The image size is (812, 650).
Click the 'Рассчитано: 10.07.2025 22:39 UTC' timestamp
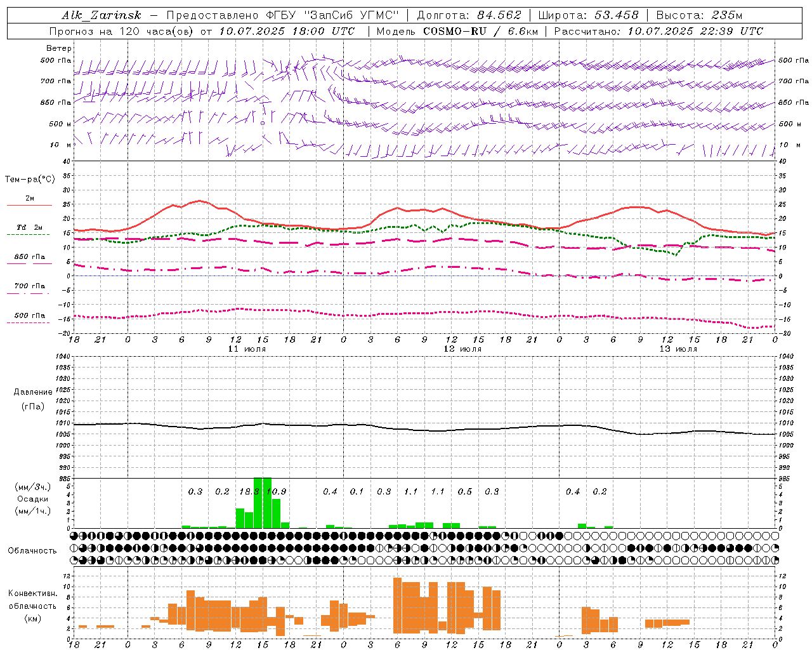[x=658, y=31]
